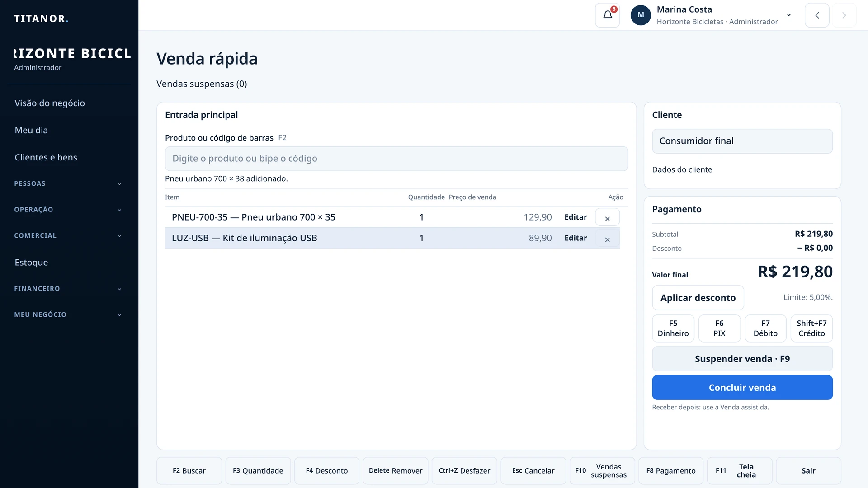Open the notifications bell
The height and width of the screenshot is (488, 868).
tap(607, 15)
